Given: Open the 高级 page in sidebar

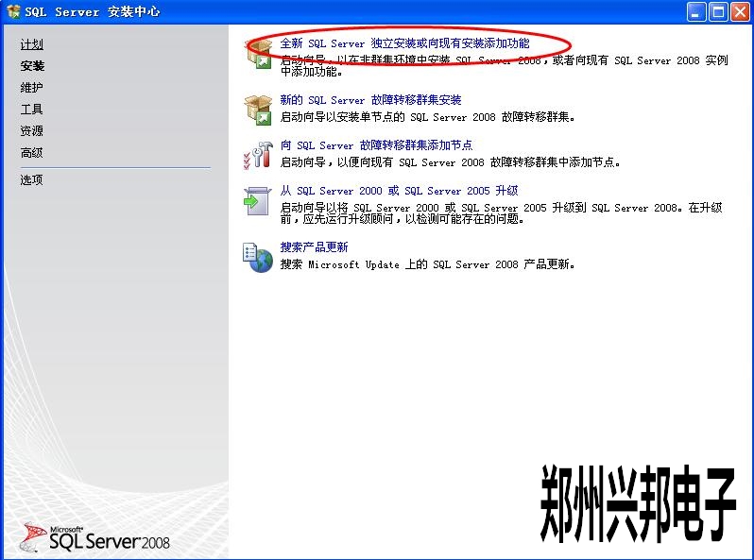Looking at the screenshot, I should point(32,153).
